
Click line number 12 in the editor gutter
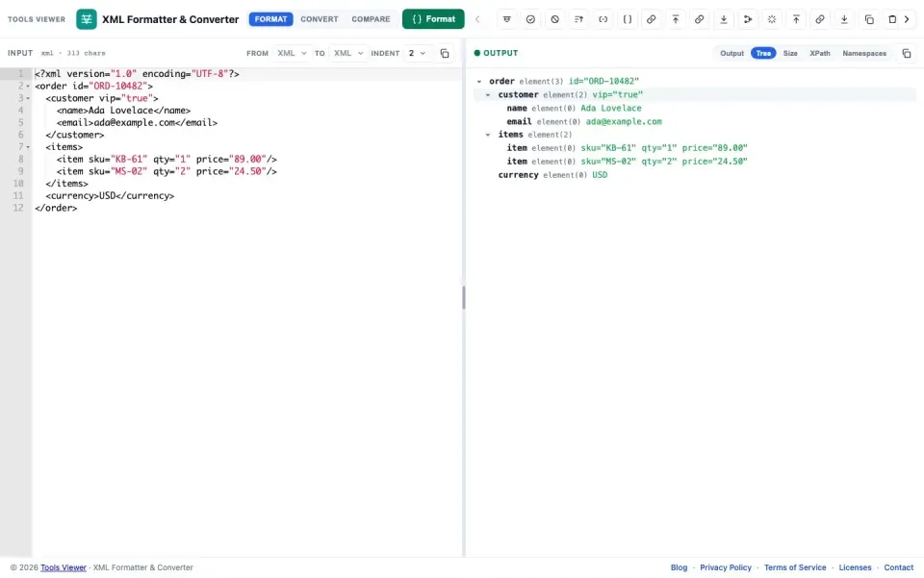click(18, 208)
